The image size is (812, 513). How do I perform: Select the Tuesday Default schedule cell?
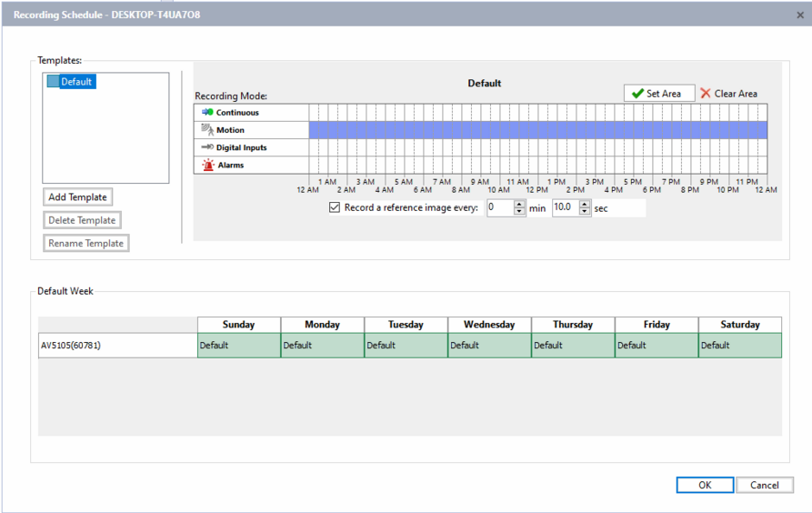(x=406, y=346)
